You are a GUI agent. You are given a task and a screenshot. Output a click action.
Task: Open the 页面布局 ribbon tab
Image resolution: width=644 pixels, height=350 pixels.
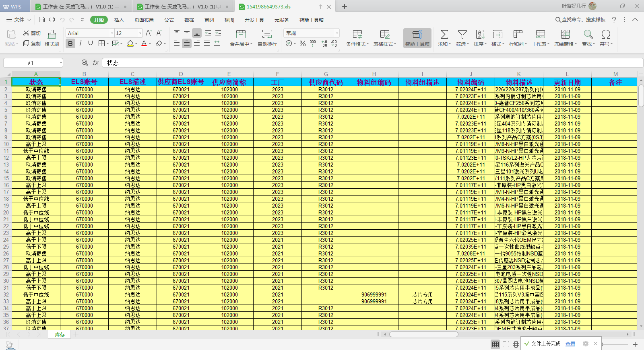pos(144,20)
